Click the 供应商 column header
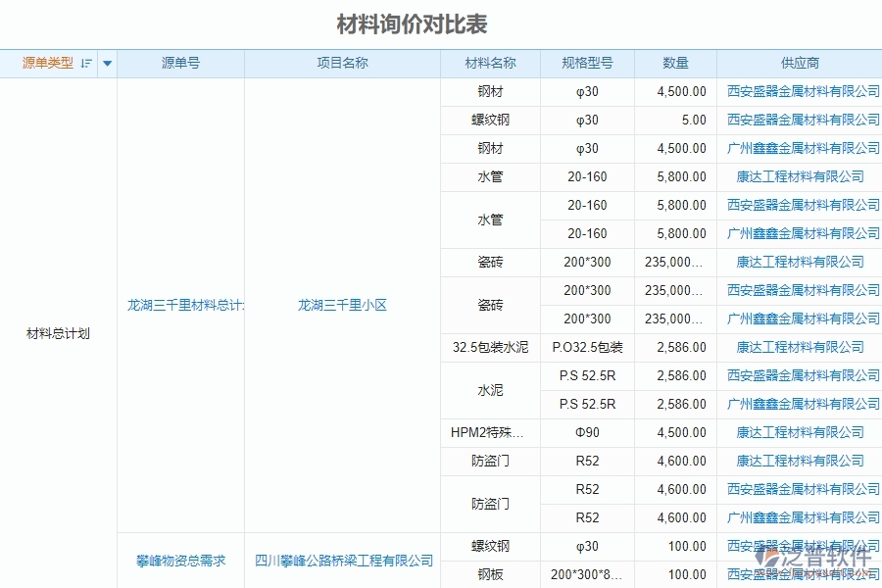Image resolution: width=882 pixels, height=588 pixels. (799, 62)
